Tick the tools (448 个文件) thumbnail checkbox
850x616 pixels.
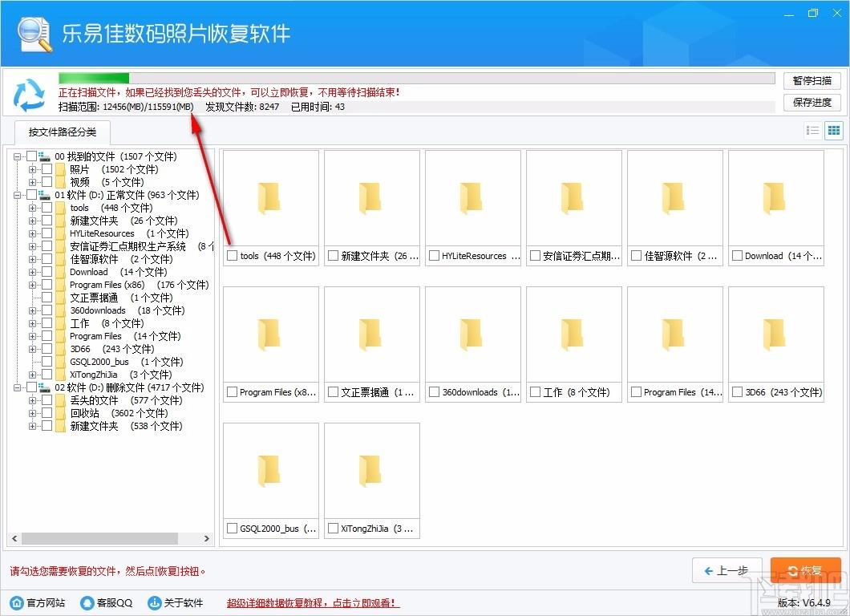pyautogui.click(x=233, y=256)
